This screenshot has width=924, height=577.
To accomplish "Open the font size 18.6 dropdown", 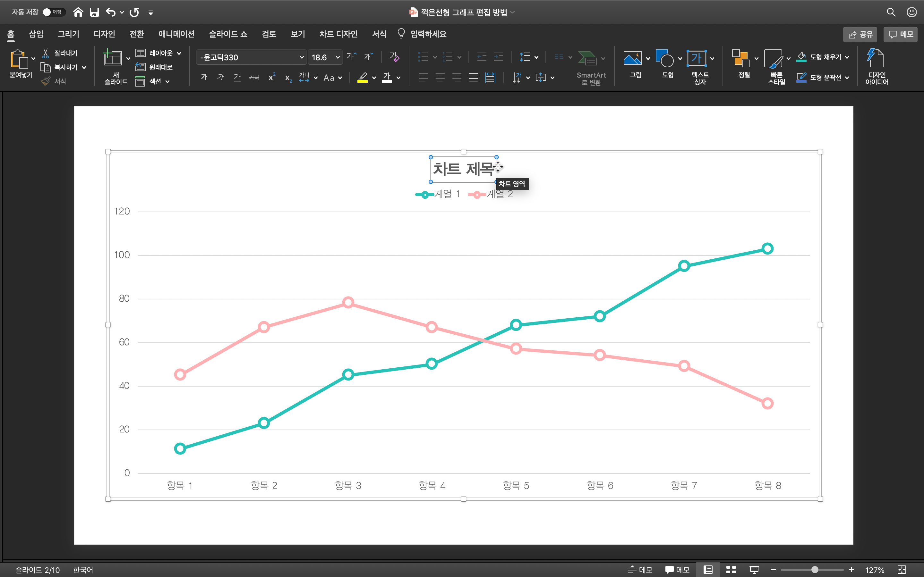I will pos(338,57).
